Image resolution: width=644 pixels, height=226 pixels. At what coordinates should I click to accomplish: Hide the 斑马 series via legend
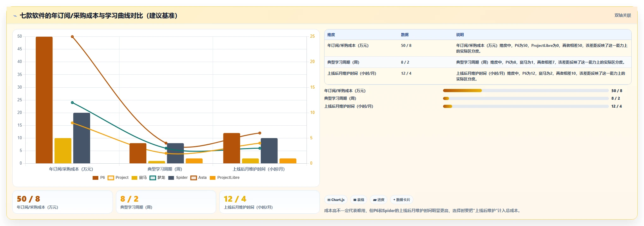point(139,178)
